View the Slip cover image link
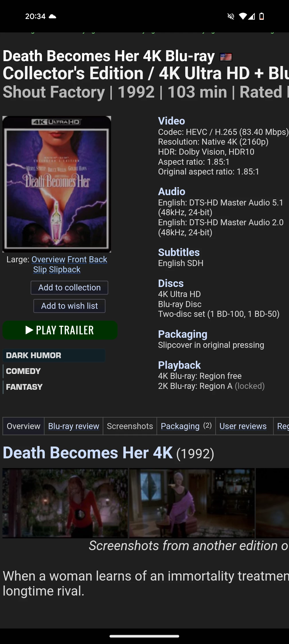The height and width of the screenshot is (644, 289). [x=40, y=270]
